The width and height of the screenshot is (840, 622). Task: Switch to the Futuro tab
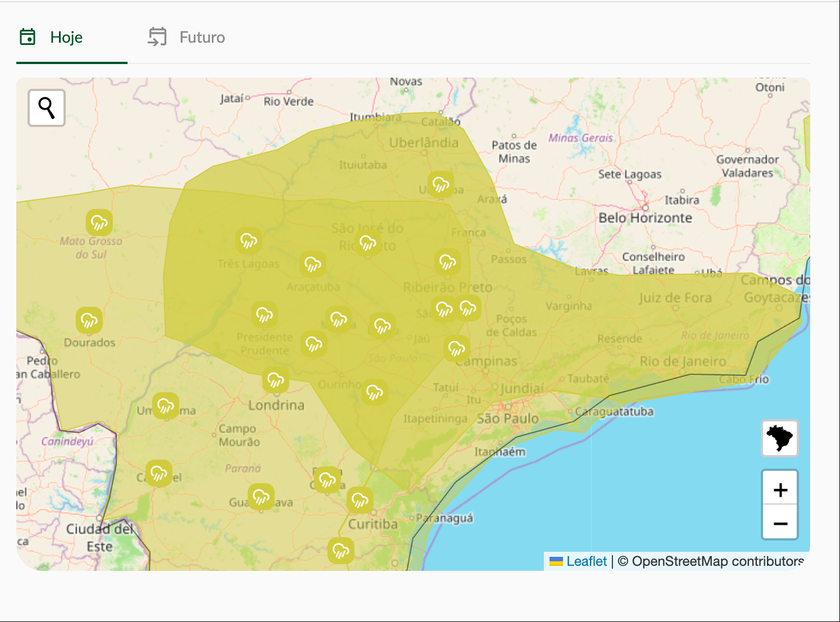(x=187, y=37)
